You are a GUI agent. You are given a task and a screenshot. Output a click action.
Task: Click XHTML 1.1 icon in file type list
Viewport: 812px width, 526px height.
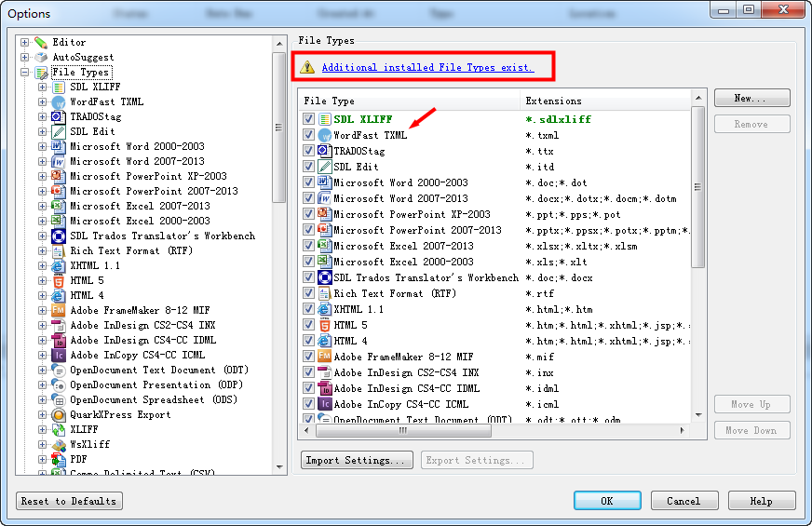coord(324,309)
